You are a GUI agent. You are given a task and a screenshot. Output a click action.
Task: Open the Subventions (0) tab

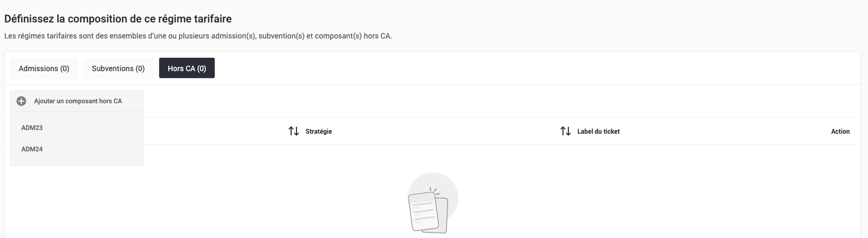click(x=118, y=68)
